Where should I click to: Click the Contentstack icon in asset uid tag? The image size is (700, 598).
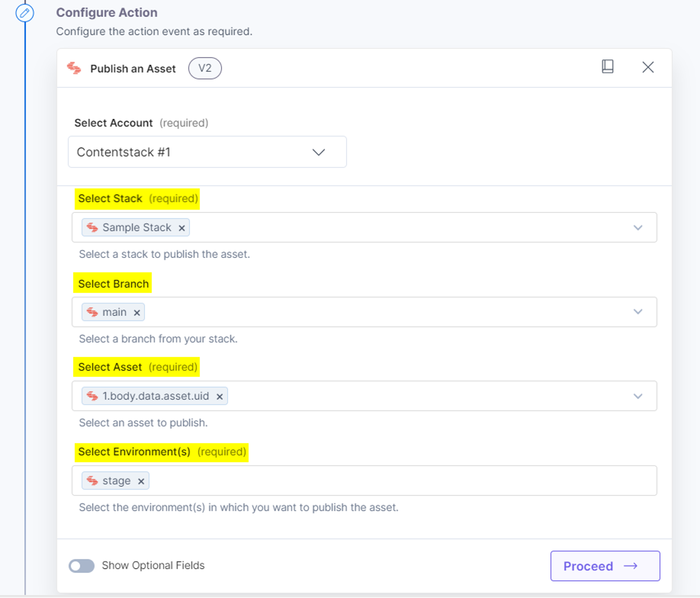[92, 396]
